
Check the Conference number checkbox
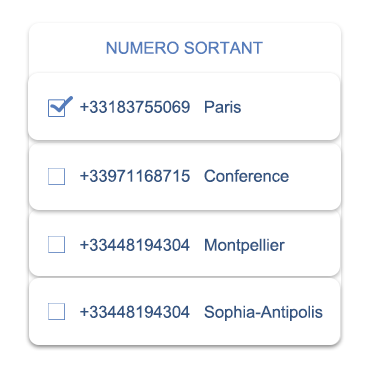(57, 176)
